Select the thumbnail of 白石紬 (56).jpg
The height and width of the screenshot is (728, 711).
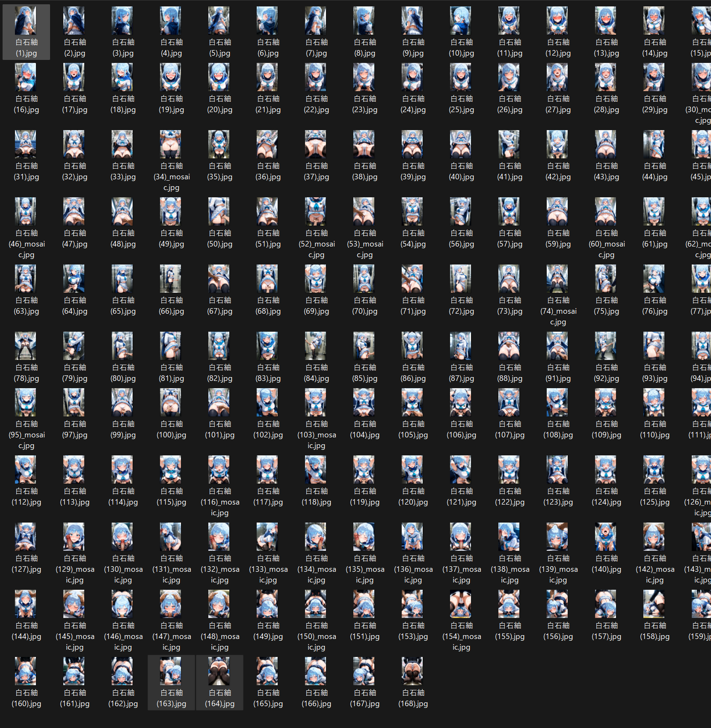click(x=461, y=211)
